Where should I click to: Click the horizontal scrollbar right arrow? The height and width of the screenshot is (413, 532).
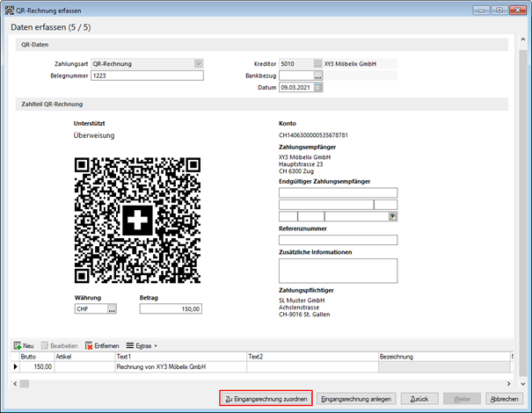tap(508, 383)
